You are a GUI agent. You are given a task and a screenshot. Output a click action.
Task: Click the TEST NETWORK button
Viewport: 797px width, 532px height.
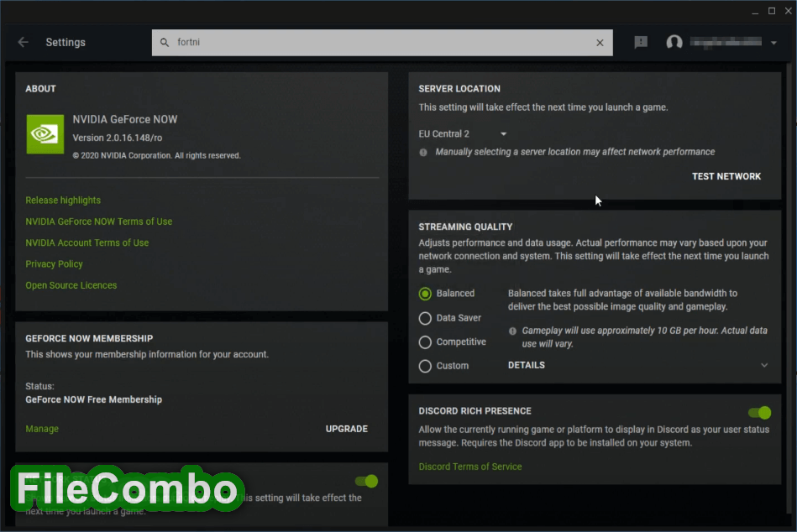pos(726,177)
